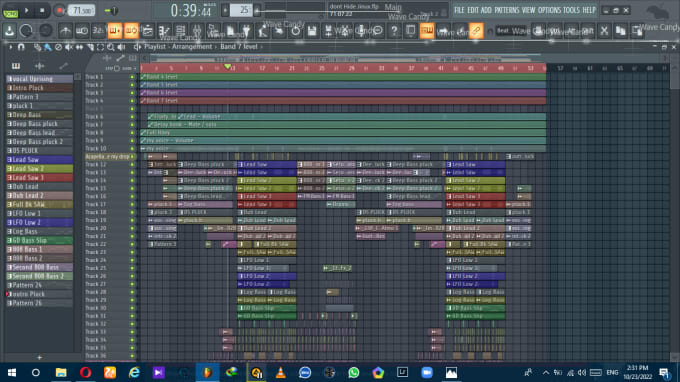
Task: Show patterns in the picker panel
Action: pos(16,66)
